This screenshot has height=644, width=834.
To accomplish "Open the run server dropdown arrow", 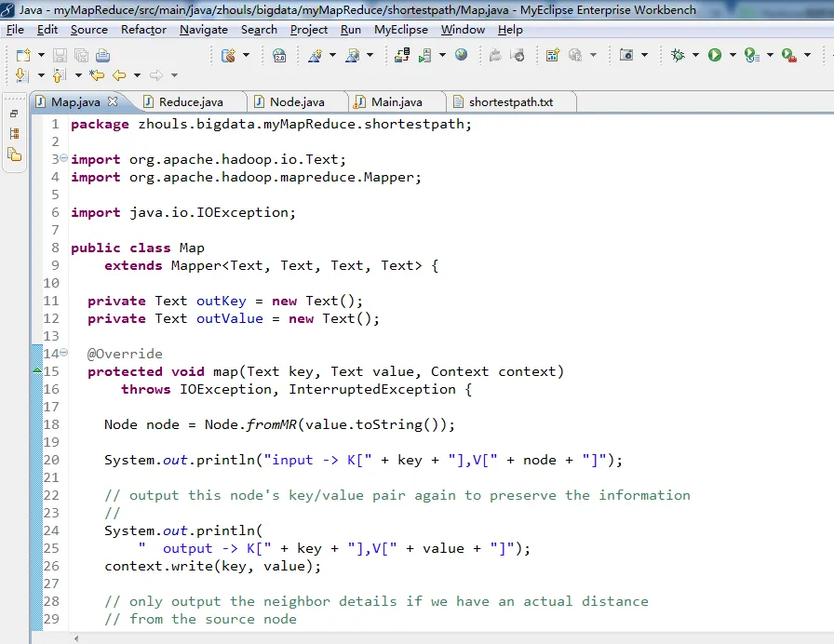I will coord(442,55).
